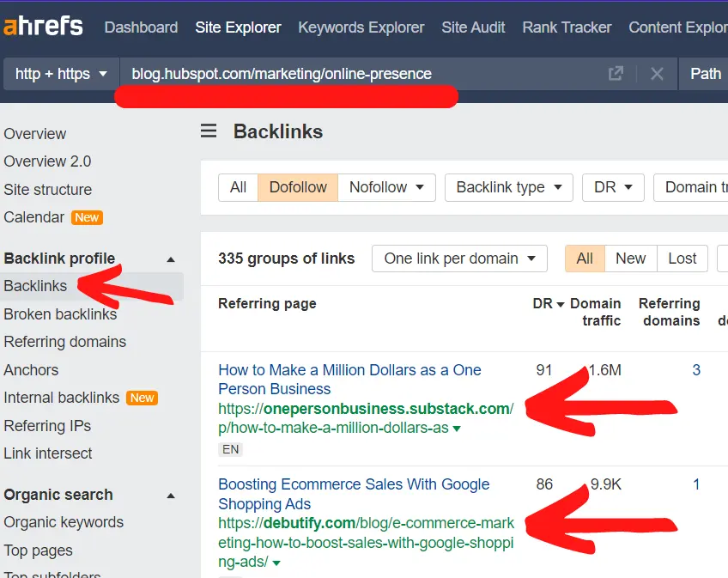Open Overview 2.0 in sidebar
The image size is (728, 578).
pos(47,161)
